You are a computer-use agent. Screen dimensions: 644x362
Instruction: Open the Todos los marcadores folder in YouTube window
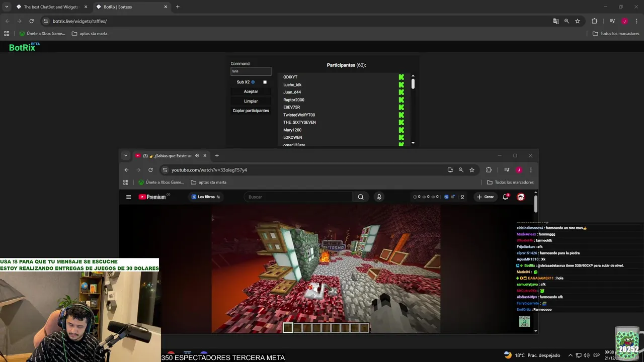point(510,182)
